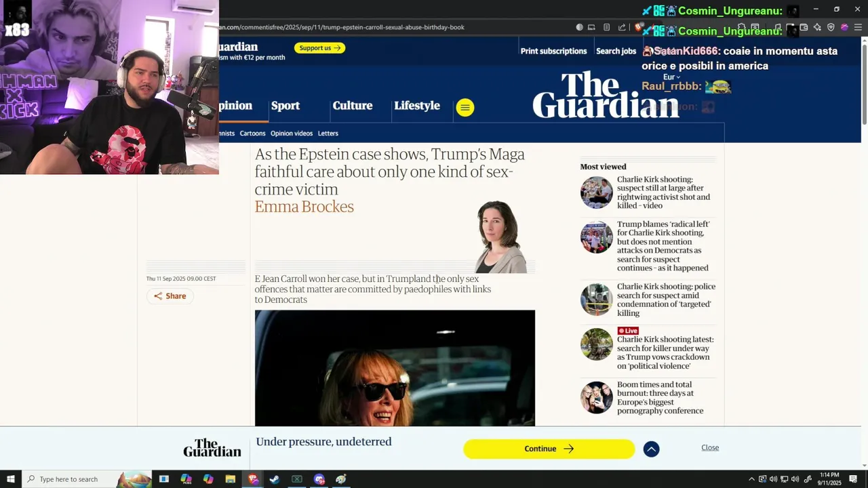Image resolution: width=868 pixels, height=488 pixels.
Task: Click Emma Brockes author portrait photo
Action: pos(501,237)
